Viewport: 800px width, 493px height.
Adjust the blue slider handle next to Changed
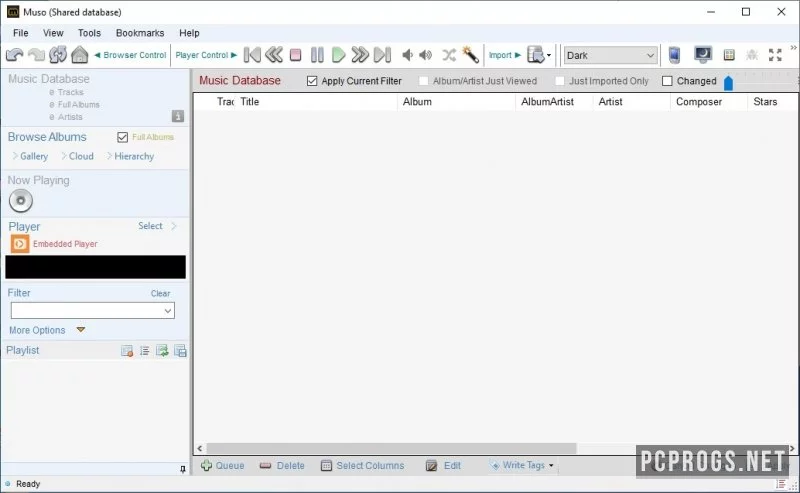[x=728, y=83]
